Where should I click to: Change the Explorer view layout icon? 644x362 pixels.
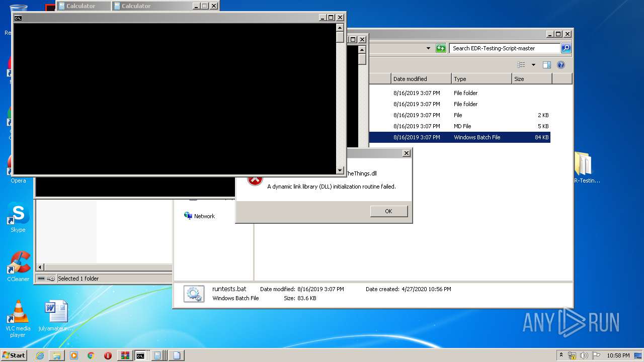click(x=521, y=65)
